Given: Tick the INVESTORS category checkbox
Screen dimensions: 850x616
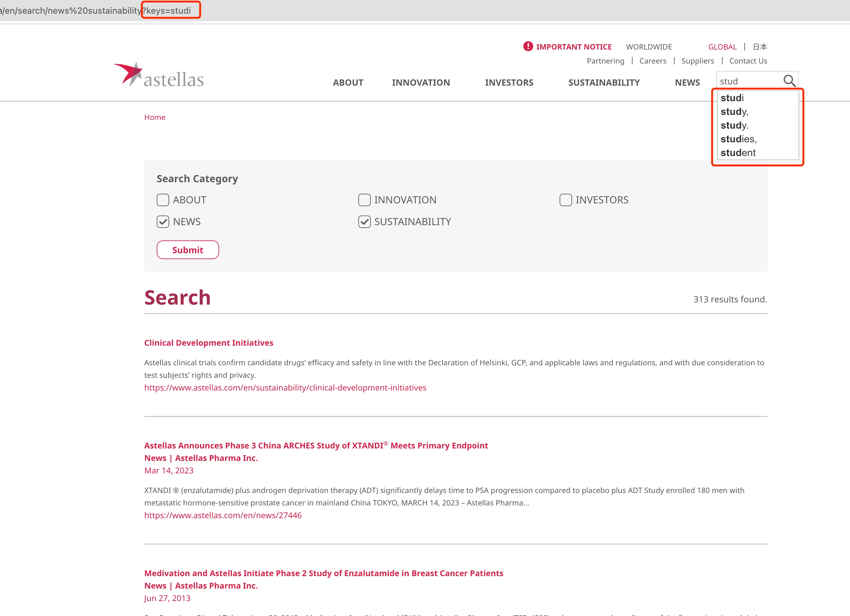Looking at the screenshot, I should click(565, 200).
